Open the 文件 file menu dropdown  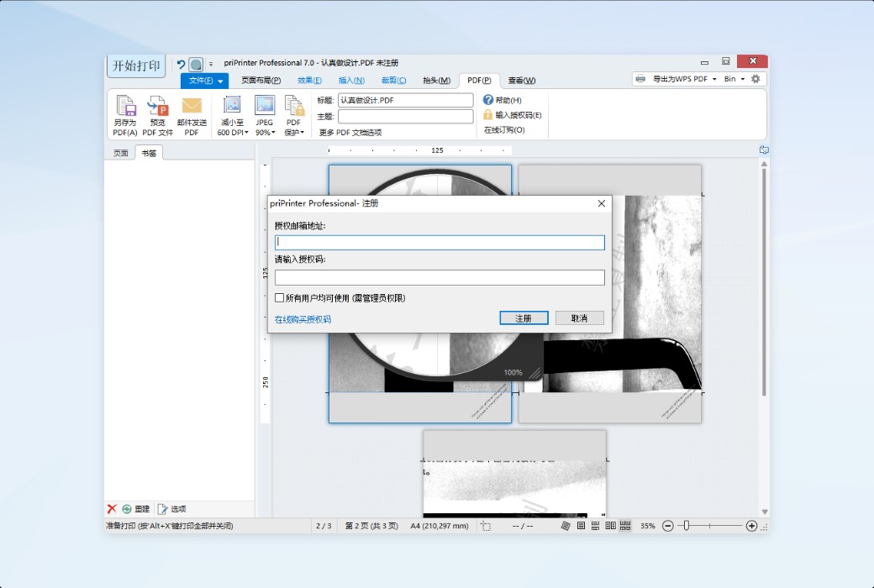(x=204, y=81)
